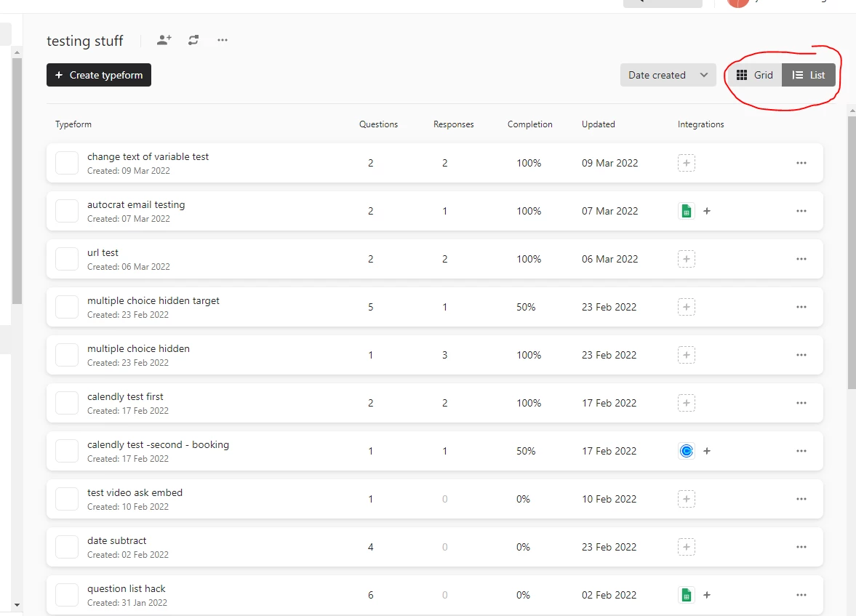
Task: Tick the checkbox for date subtract typeform
Action: [67, 547]
